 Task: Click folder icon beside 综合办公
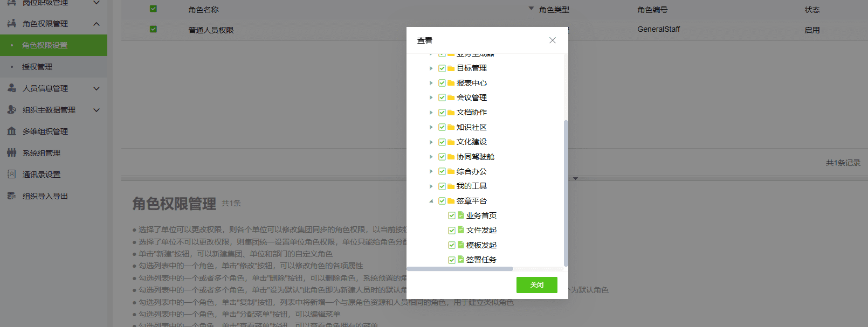click(451, 171)
